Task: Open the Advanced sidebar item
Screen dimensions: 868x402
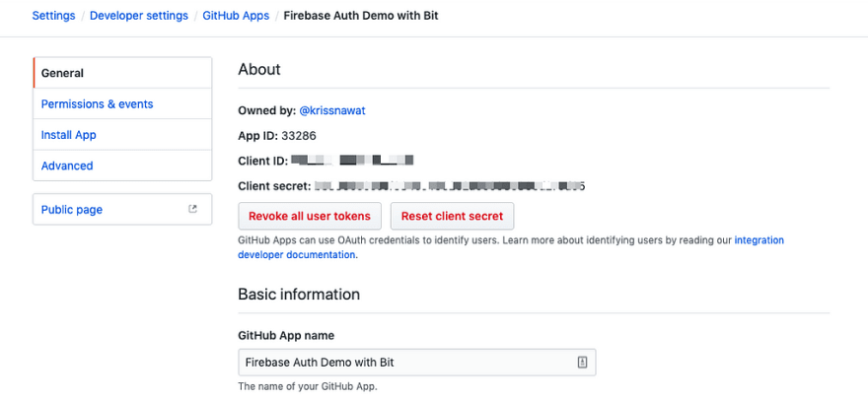Action: click(x=122, y=166)
